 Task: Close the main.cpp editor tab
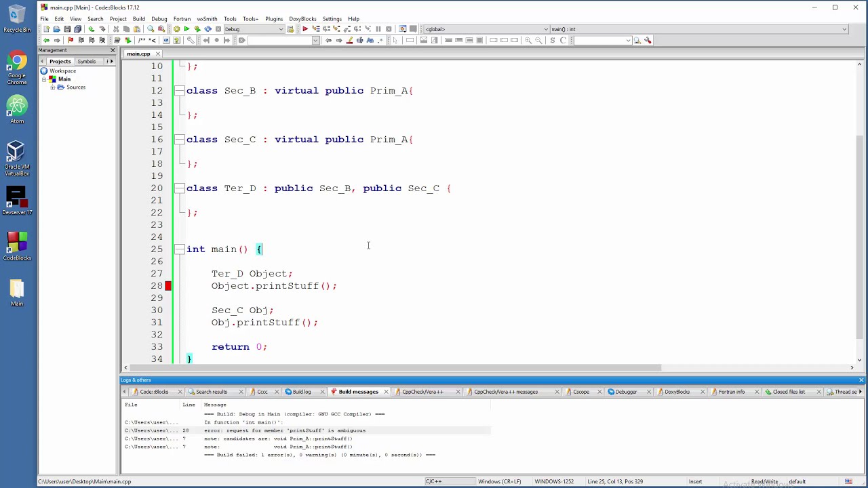(x=158, y=54)
